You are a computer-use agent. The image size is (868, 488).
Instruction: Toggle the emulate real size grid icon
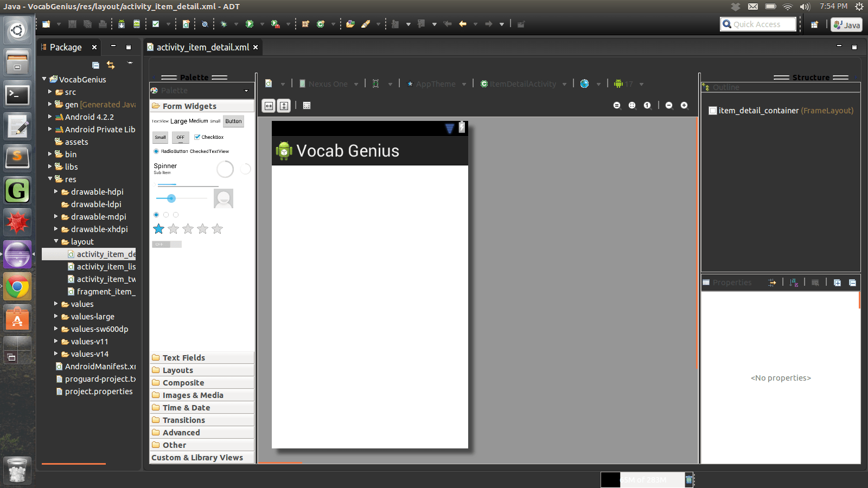click(x=307, y=106)
